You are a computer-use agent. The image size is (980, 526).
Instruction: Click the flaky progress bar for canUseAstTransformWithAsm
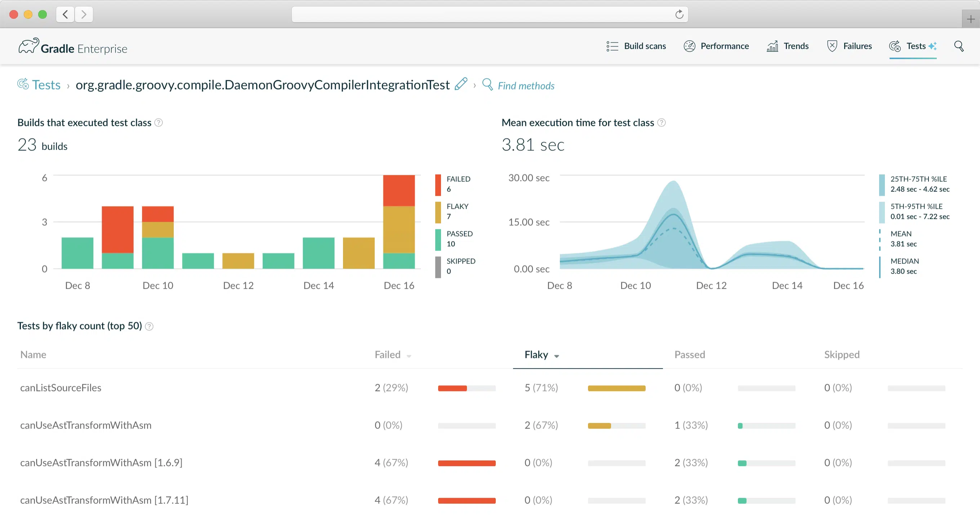[x=616, y=425]
